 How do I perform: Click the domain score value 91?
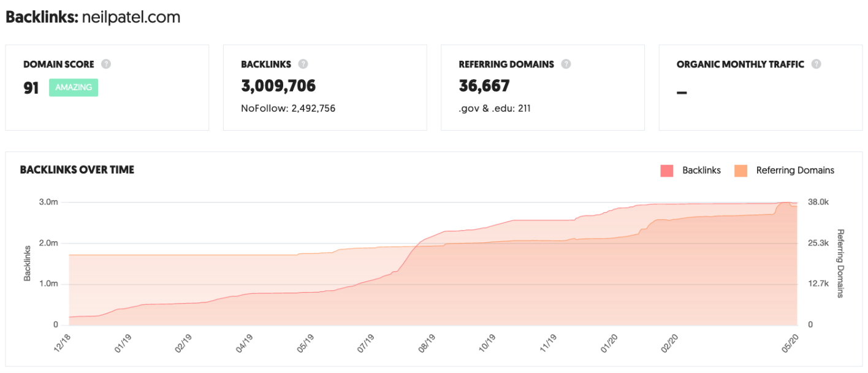coord(31,87)
